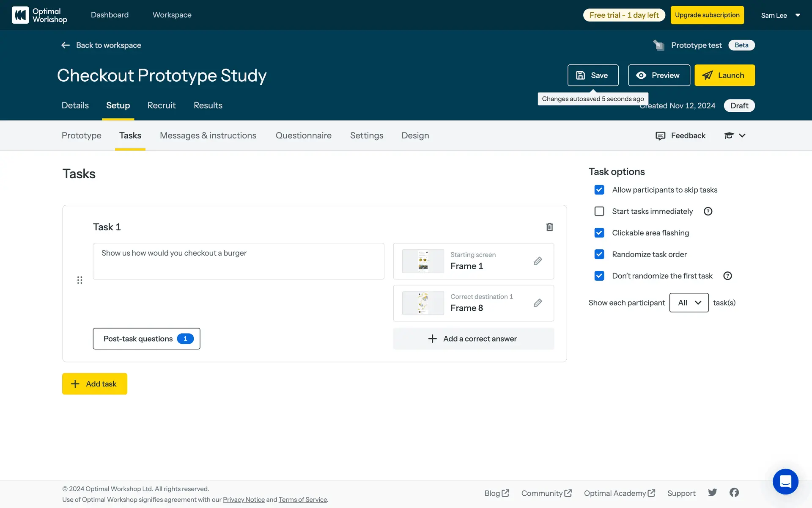Open Post-task questions
Viewport: 812px width, 508px height.
point(146,339)
